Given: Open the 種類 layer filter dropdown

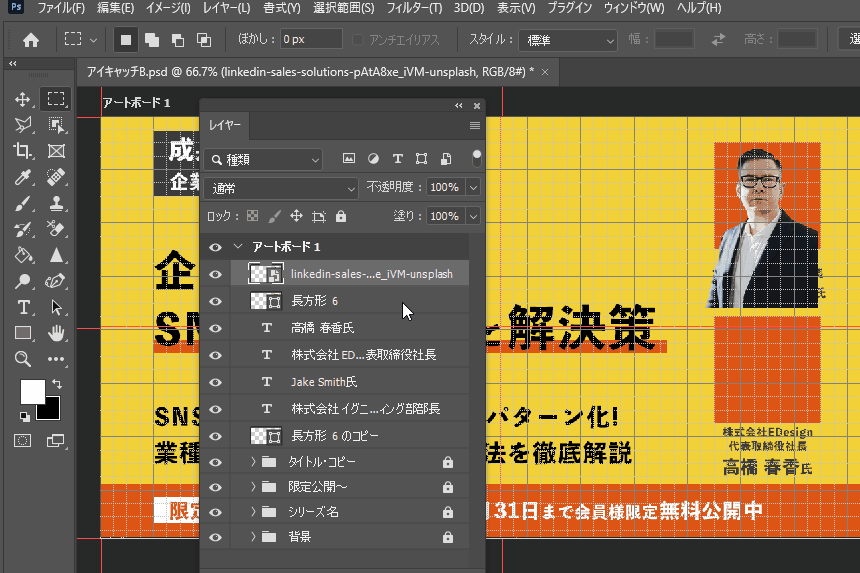Looking at the screenshot, I should pyautogui.click(x=263, y=160).
